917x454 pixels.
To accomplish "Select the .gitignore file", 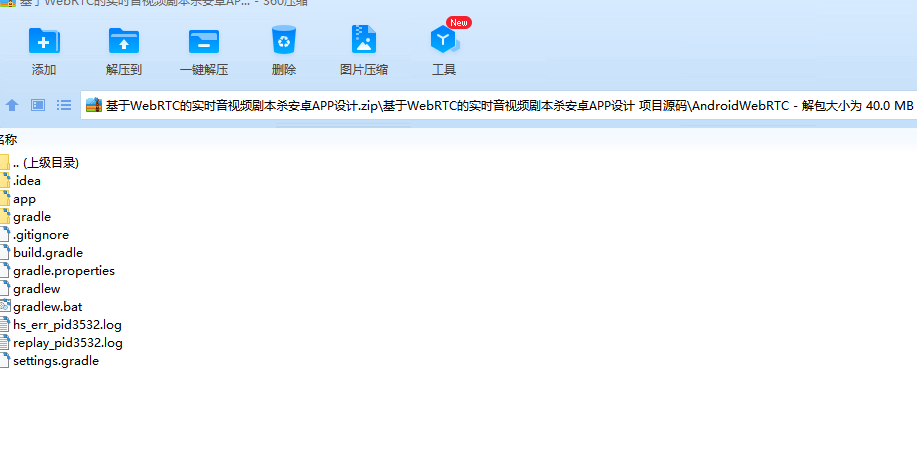I will [x=35, y=235].
